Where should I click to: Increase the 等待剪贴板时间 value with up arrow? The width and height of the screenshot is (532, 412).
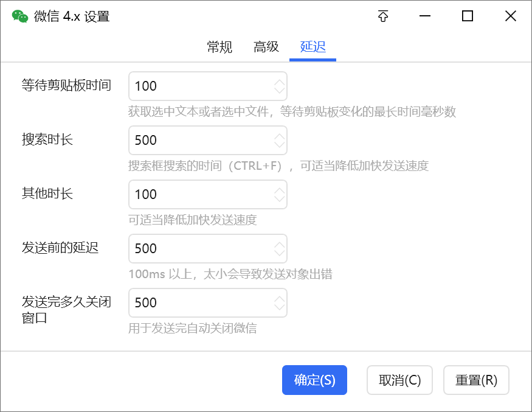(x=279, y=83)
